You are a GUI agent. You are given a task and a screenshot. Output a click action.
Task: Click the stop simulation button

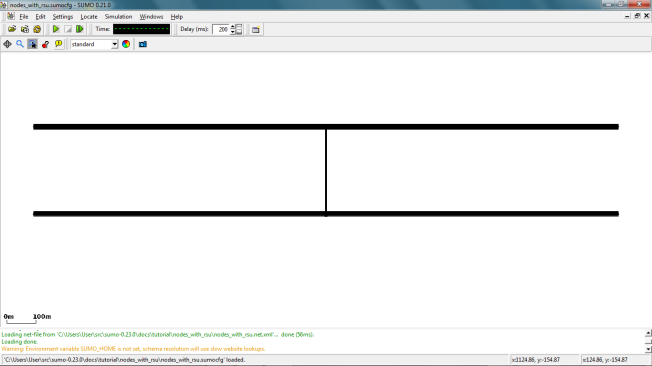[x=68, y=29]
